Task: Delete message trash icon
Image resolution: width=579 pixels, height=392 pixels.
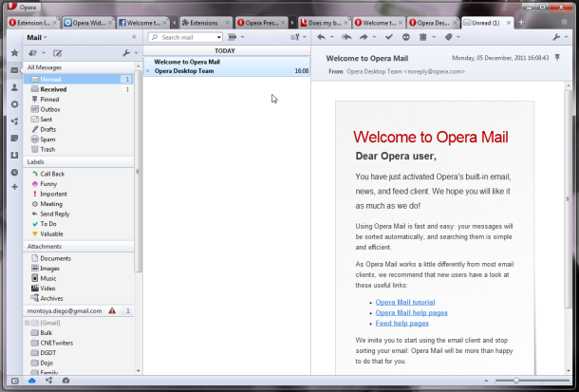Action: pos(422,37)
